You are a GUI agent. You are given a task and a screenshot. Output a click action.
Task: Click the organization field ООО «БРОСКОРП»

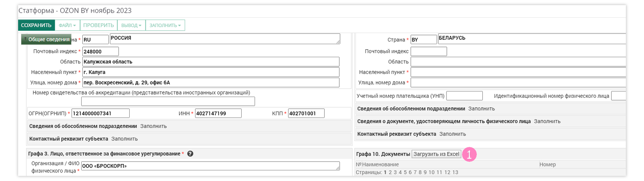[x=210, y=166]
